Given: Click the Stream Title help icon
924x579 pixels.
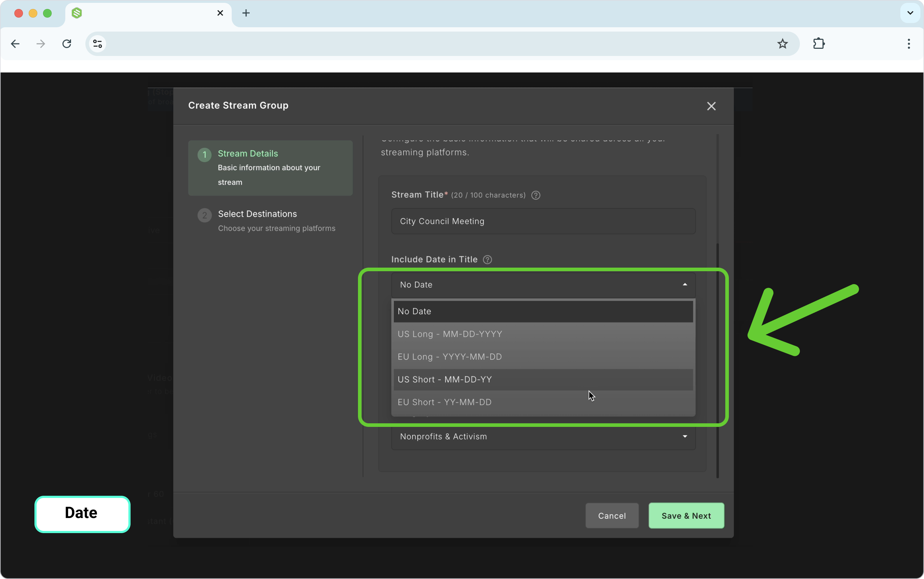Looking at the screenshot, I should click(536, 195).
